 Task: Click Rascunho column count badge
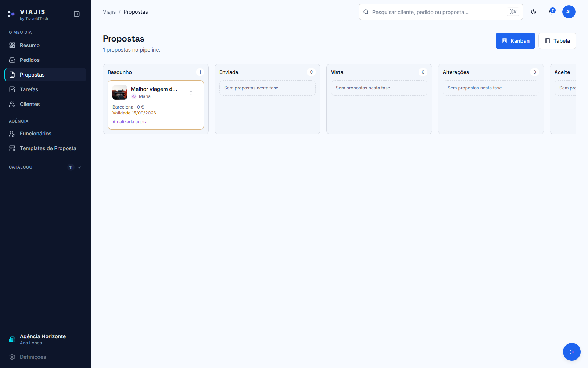[x=200, y=72]
